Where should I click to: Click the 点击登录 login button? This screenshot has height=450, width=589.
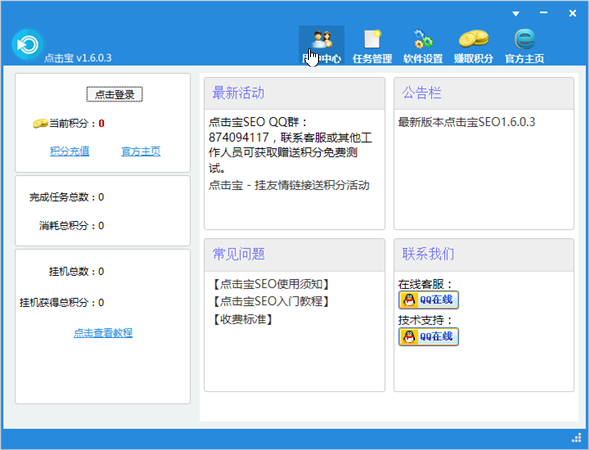tap(115, 94)
